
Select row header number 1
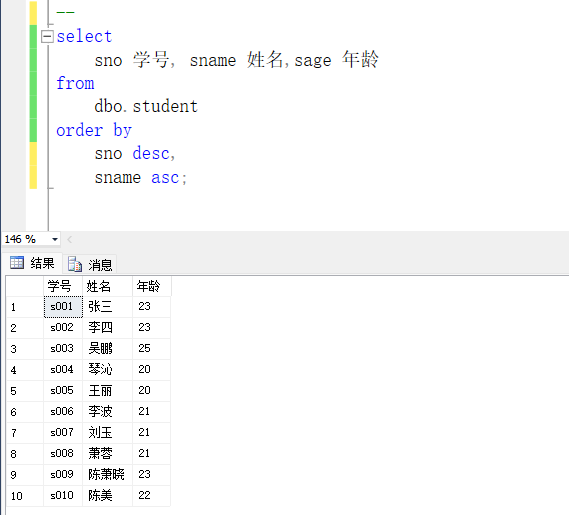pos(25,307)
